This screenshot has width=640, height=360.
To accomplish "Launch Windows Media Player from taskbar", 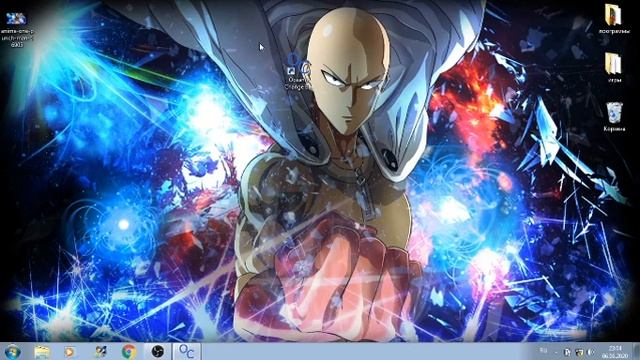I will coord(70,351).
